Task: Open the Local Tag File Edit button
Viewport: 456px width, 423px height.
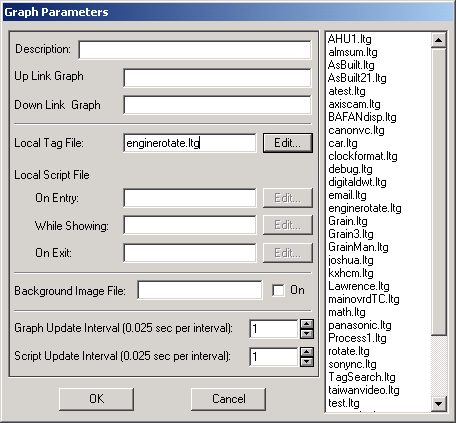Action: point(288,143)
